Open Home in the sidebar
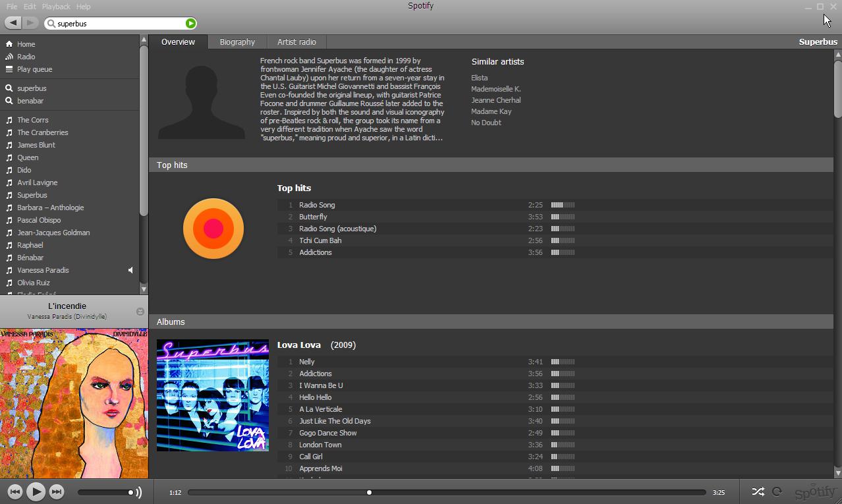Screen dimensions: 842x504 pyautogui.click(x=26, y=44)
